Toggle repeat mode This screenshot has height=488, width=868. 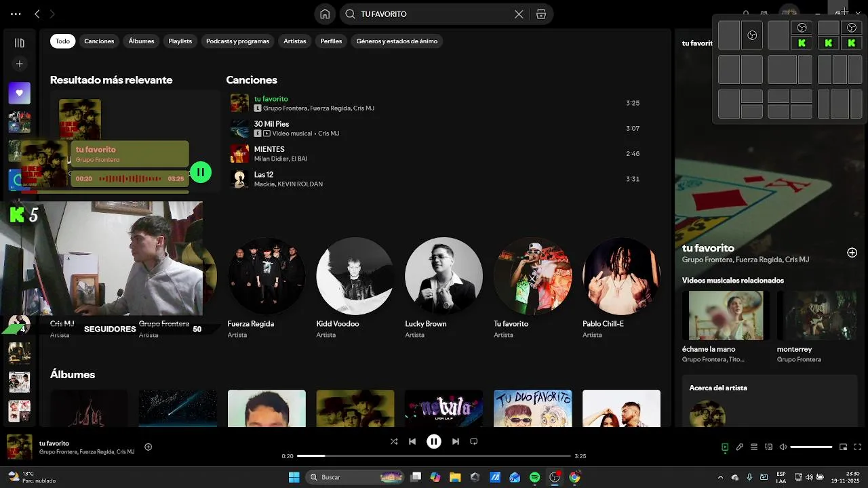[474, 441]
